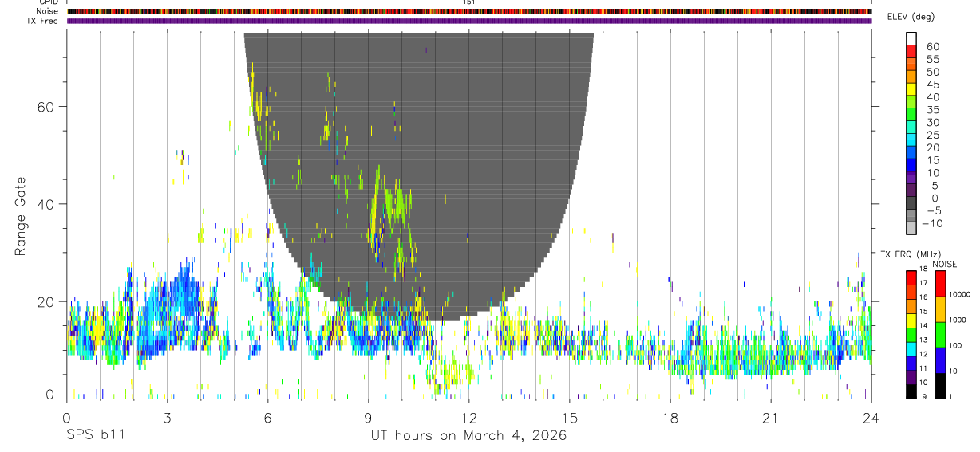Screen dimensions: 980x452
Task: Click the 'SPS b11' radar label
Action: pos(95,436)
